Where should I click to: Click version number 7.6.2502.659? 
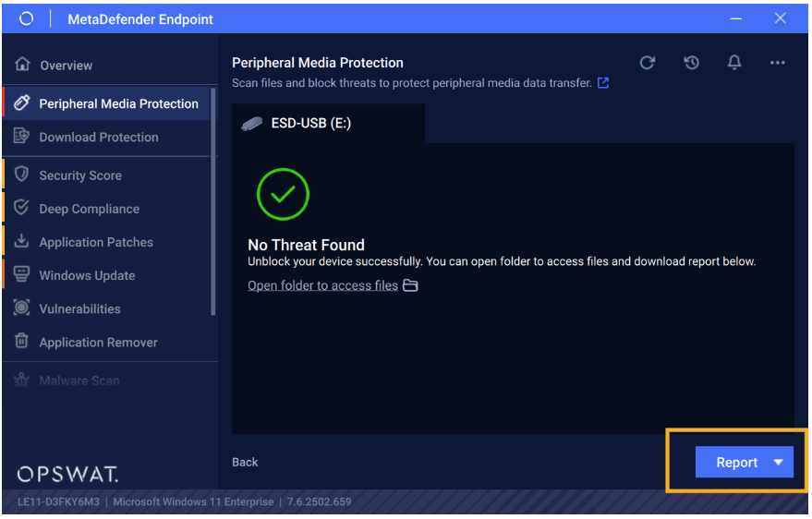coord(319,502)
